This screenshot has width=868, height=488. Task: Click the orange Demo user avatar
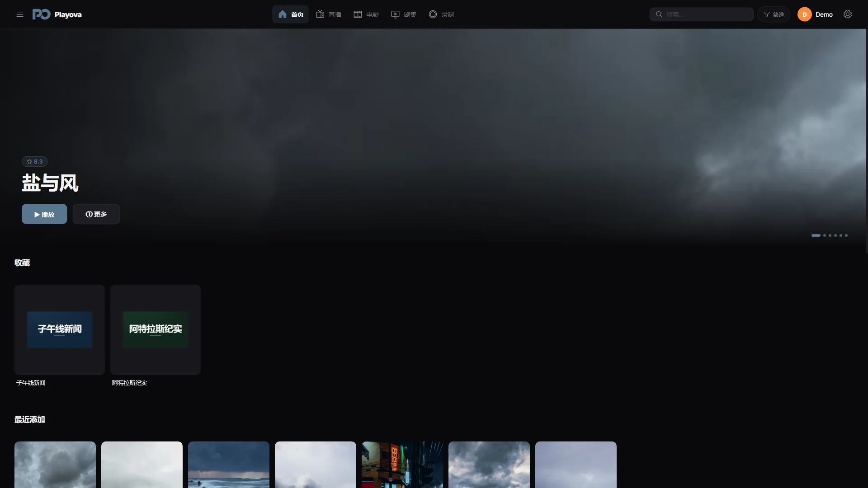tap(804, 14)
